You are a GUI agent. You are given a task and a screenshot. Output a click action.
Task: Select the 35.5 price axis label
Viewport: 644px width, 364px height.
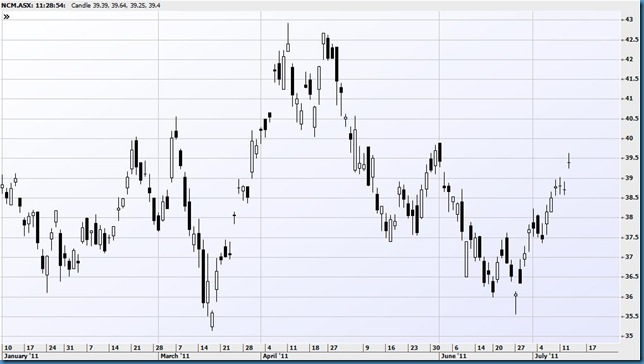point(632,316)
